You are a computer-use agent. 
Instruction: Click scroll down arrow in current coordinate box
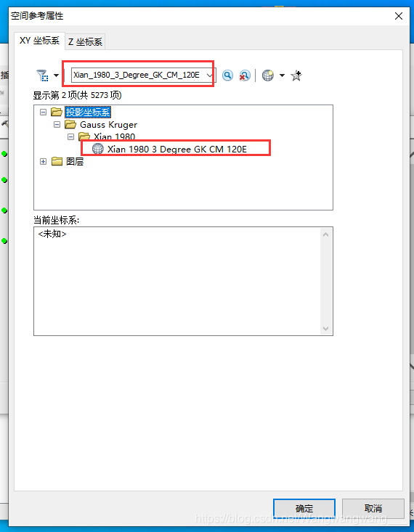coord(325,329)
